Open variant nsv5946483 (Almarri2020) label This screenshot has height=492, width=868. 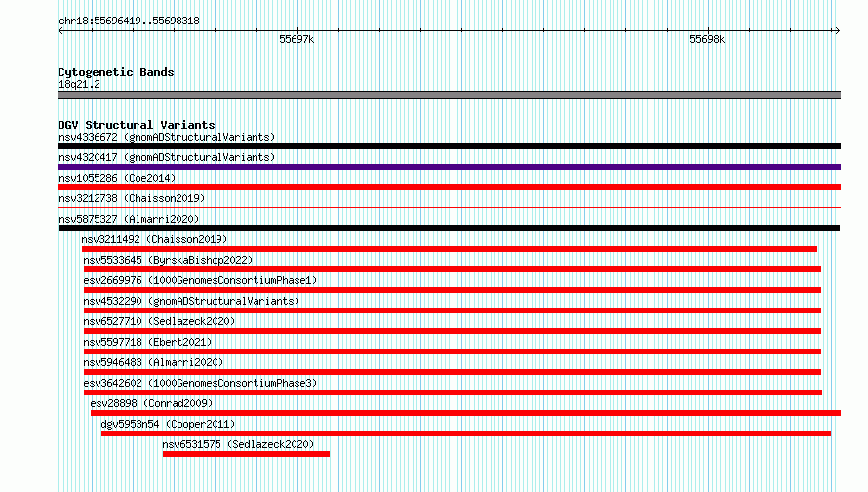click(x=153, y=362)
